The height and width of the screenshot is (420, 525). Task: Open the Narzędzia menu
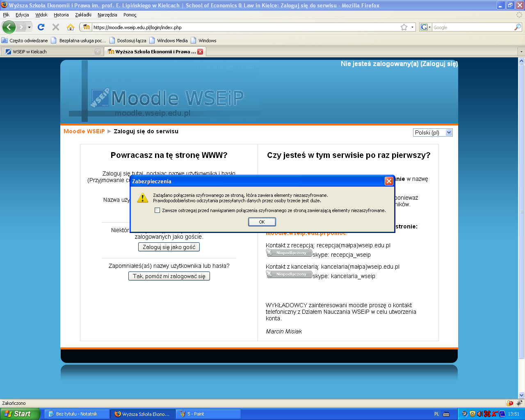click(x=107, y=15)
